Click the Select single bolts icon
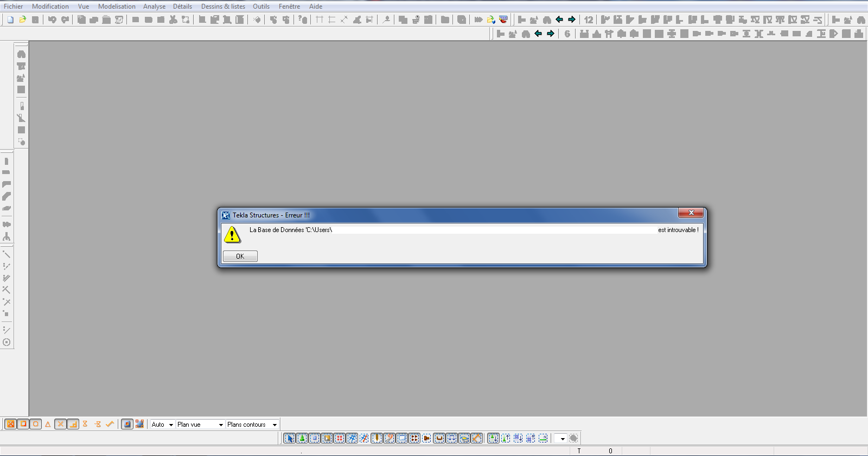 click(427, 438)
